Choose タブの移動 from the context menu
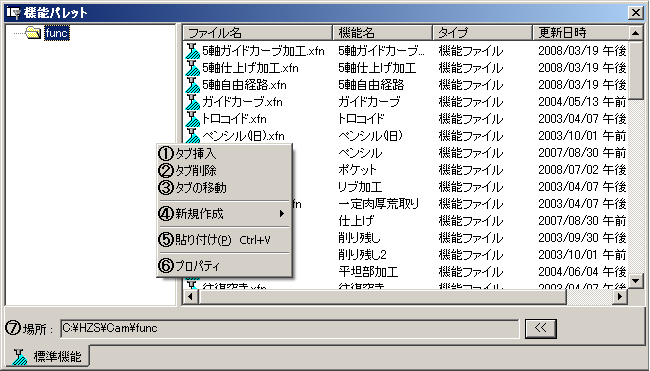This screenshot has height=371, width=650. click(224, 187)
